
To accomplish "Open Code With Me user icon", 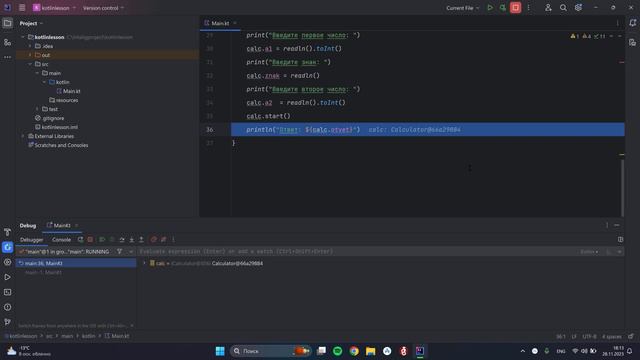I will click(548, 8).
